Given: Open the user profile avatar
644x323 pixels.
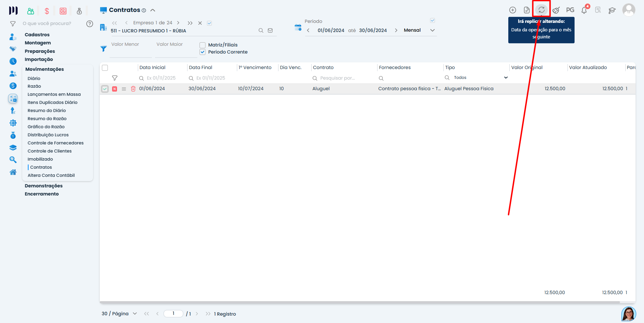Looking at the screenshot, I should coord(628,10).
